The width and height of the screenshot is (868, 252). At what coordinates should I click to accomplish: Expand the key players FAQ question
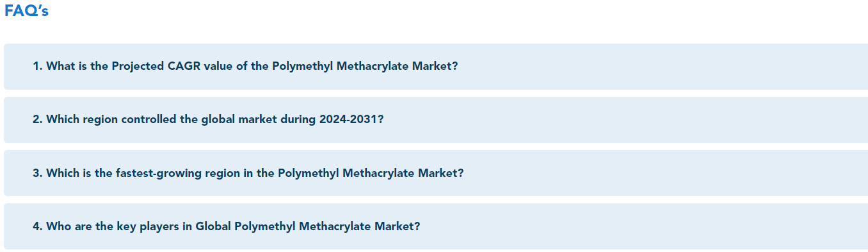[x=435, y=226]
